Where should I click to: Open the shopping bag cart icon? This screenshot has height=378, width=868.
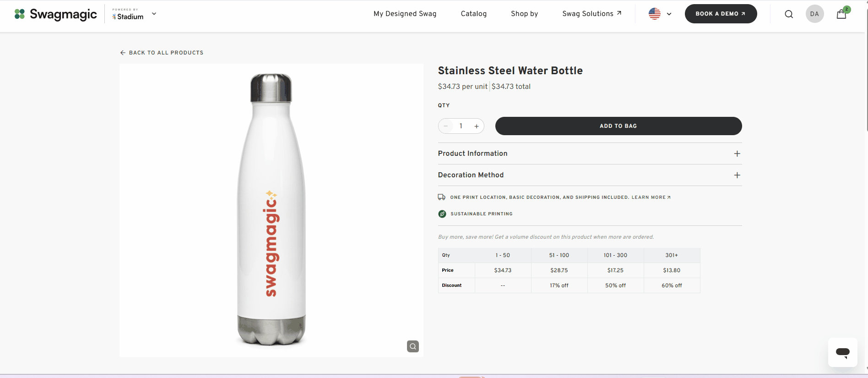click(x=841, y=14)
